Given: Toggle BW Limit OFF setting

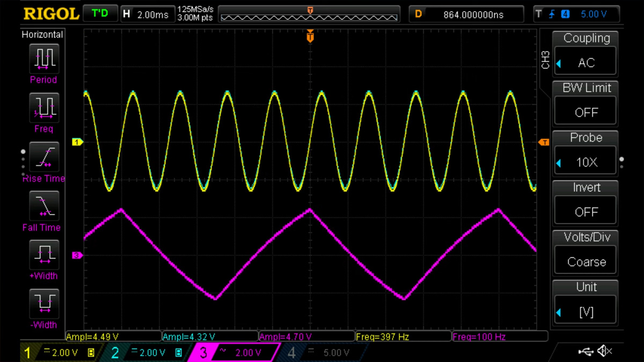Looking at the screenshot, I should click(586, 113).
